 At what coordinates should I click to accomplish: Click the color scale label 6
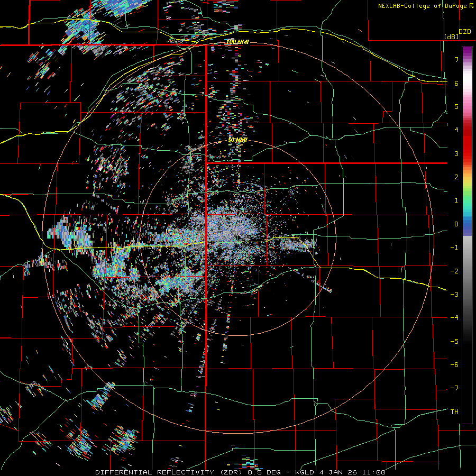[x=456, y=83]
